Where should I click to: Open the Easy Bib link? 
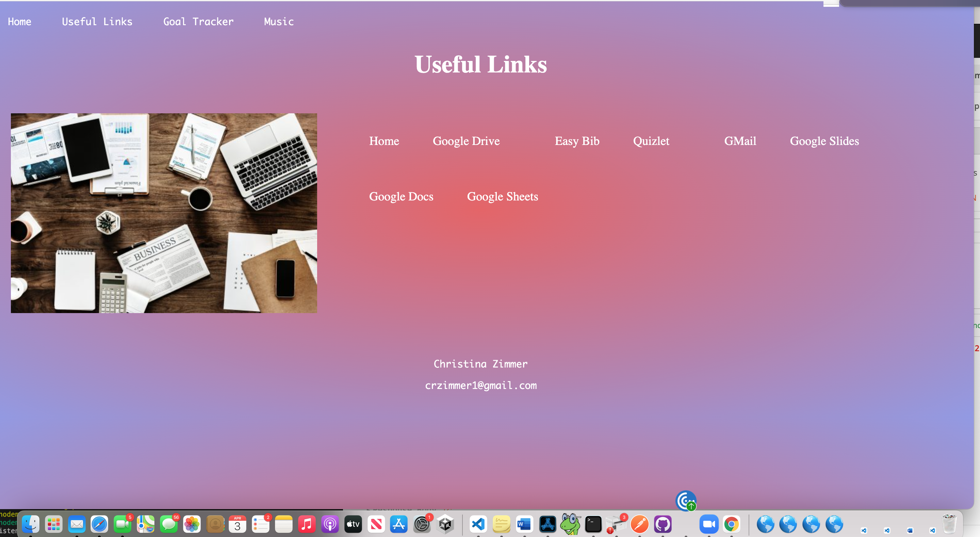tap(577, 141)
